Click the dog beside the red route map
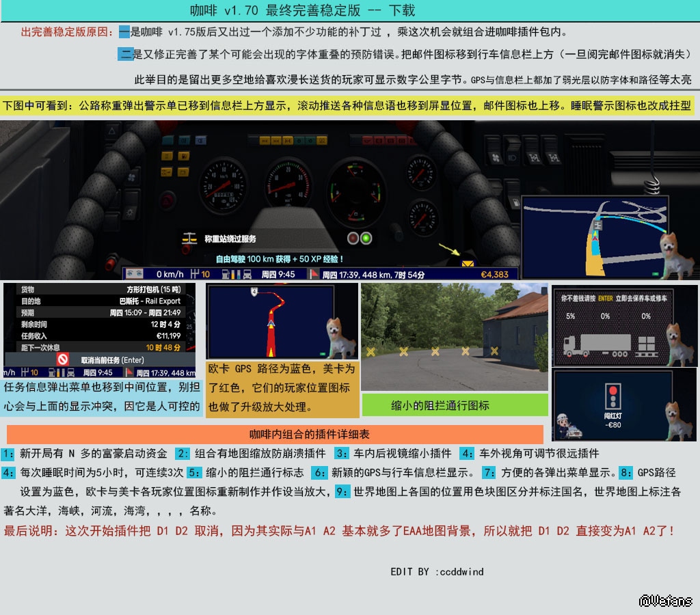Screen dimensions: 700x615 click(x=340, y=338)
